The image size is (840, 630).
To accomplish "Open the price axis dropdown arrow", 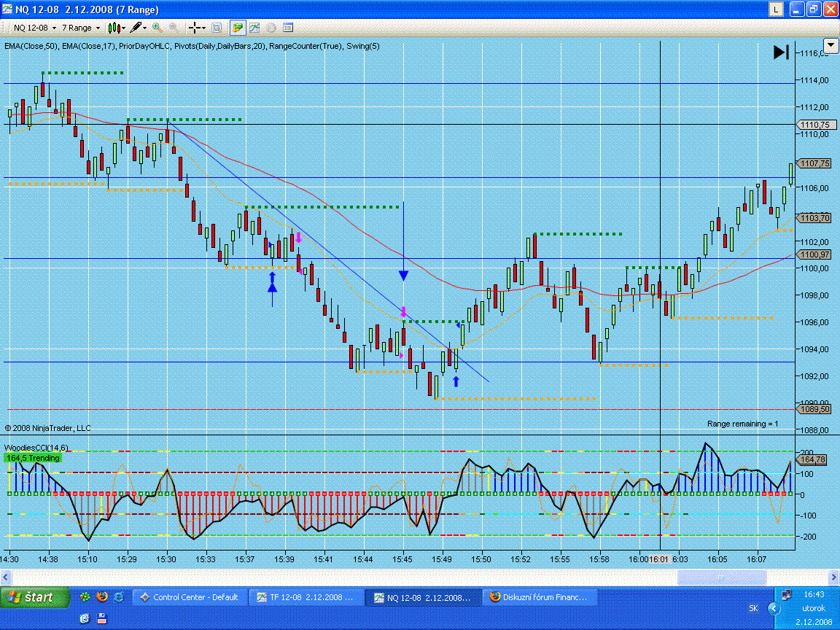I will point(831,52).
